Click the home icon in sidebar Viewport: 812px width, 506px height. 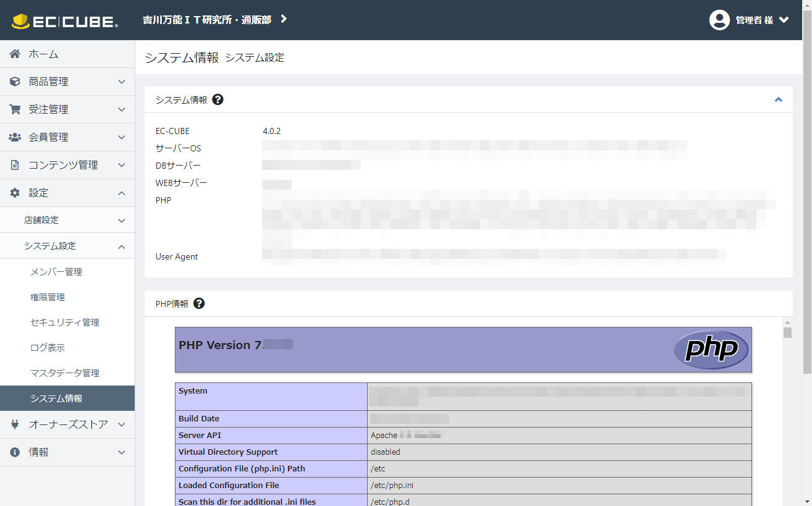point(15,54)
